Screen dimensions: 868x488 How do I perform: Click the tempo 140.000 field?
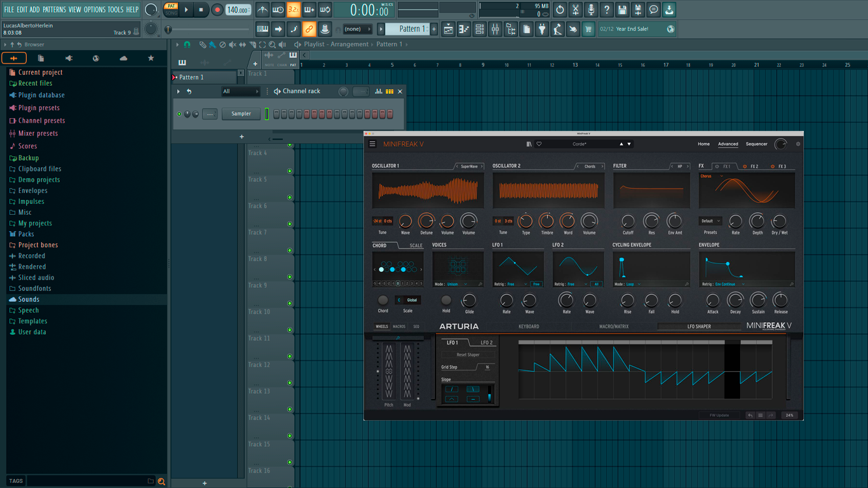click(238, 10)
